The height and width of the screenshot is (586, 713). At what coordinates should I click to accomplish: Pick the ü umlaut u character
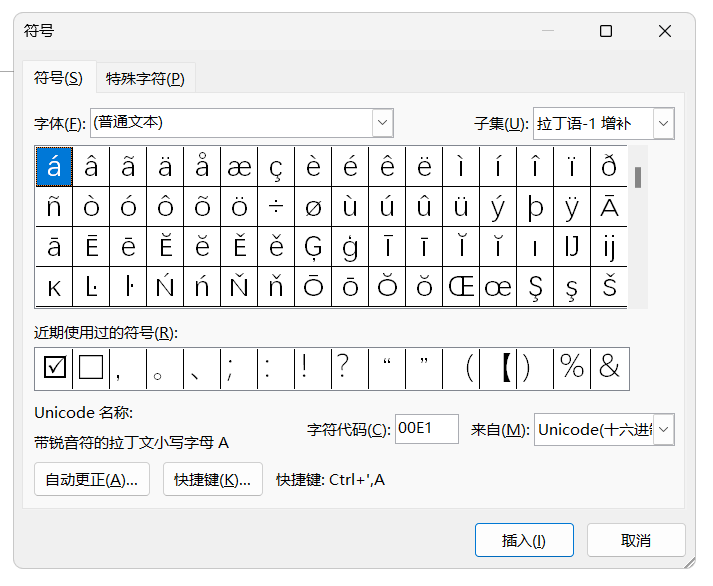(461, 207)
